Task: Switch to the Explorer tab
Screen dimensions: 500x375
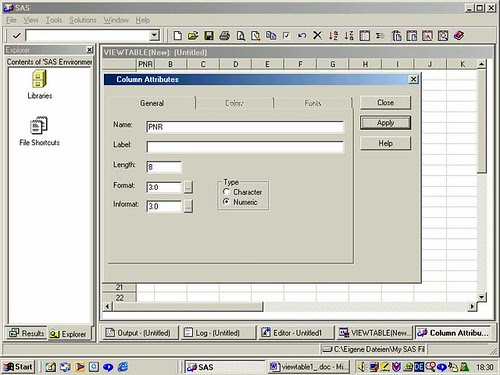Action: (68, 333)
